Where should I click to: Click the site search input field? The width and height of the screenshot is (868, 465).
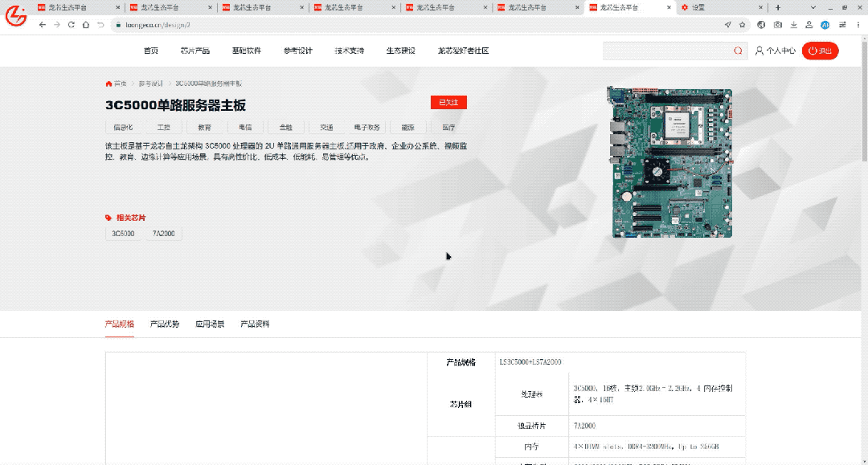point(667,51)
